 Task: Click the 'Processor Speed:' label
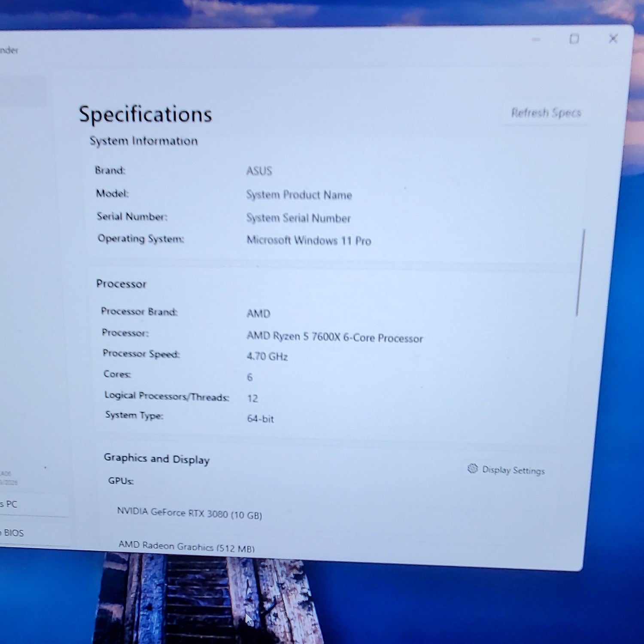141,353
